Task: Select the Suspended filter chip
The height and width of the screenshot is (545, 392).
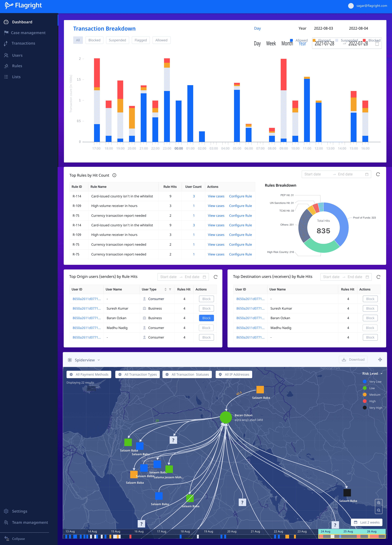Action: [117, 40]
